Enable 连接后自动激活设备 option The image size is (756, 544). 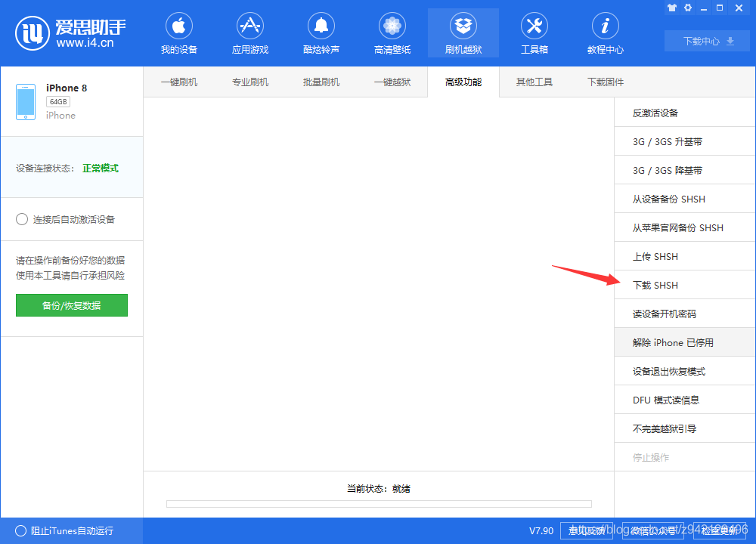pos(22,219)
